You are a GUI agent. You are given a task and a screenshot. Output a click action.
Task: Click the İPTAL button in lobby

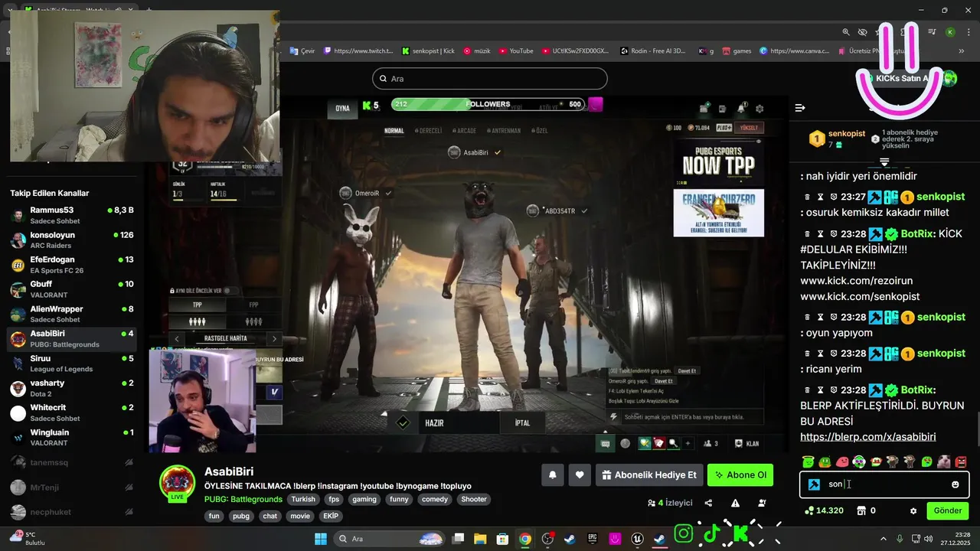click(522, 422)
